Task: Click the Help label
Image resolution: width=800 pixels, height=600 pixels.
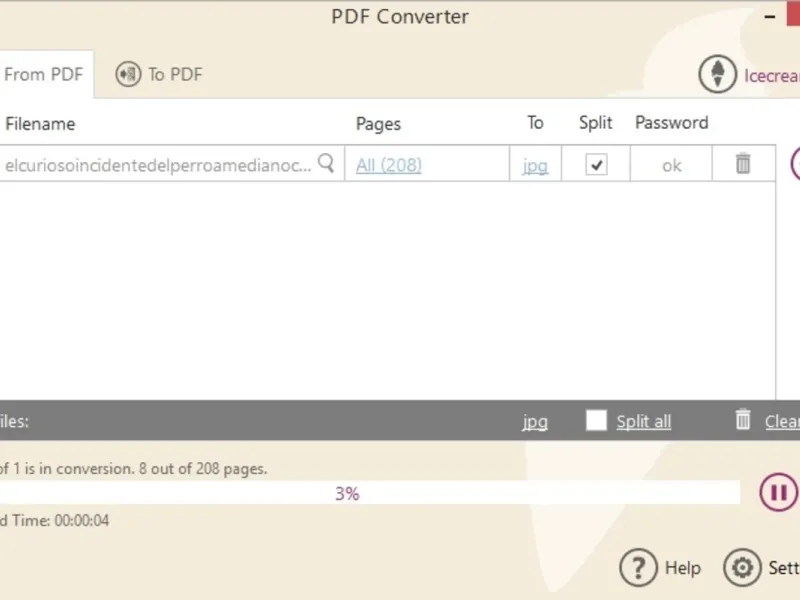Action: tap(683, 568)
